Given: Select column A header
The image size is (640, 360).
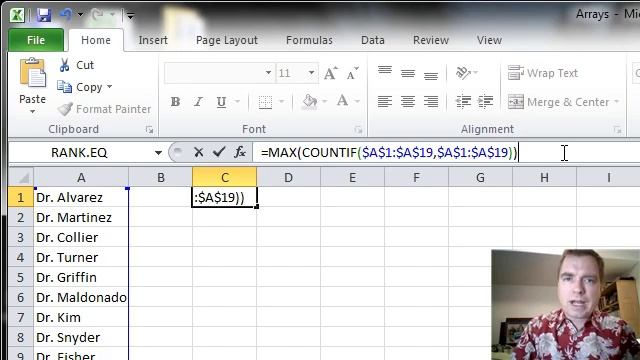Looking at the screenshot, I should pos(81,178).
